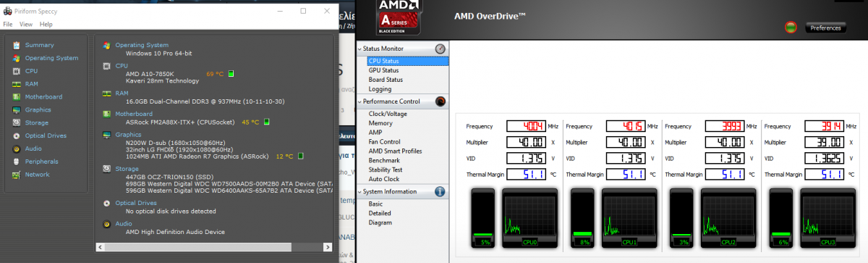Open the Graphics sidebar icon
The height and width of the screenshot is (263, 868).
pos(16,110)
